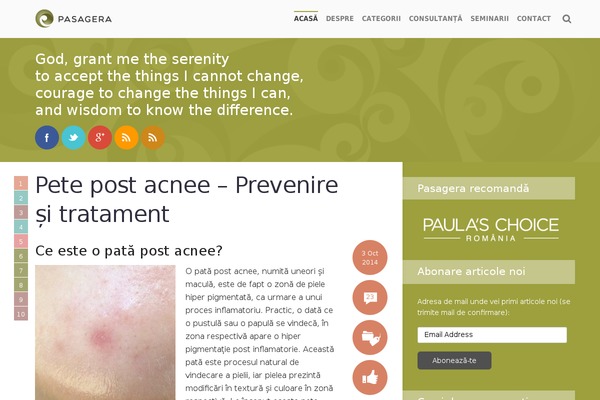Open the Consultanță menu item

pyautogui.click(x=435, y=18)
